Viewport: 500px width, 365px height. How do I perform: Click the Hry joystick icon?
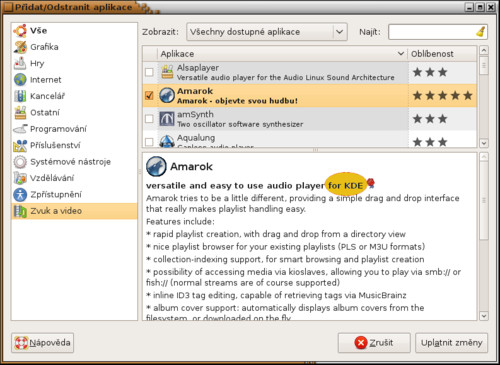point(20,63)
